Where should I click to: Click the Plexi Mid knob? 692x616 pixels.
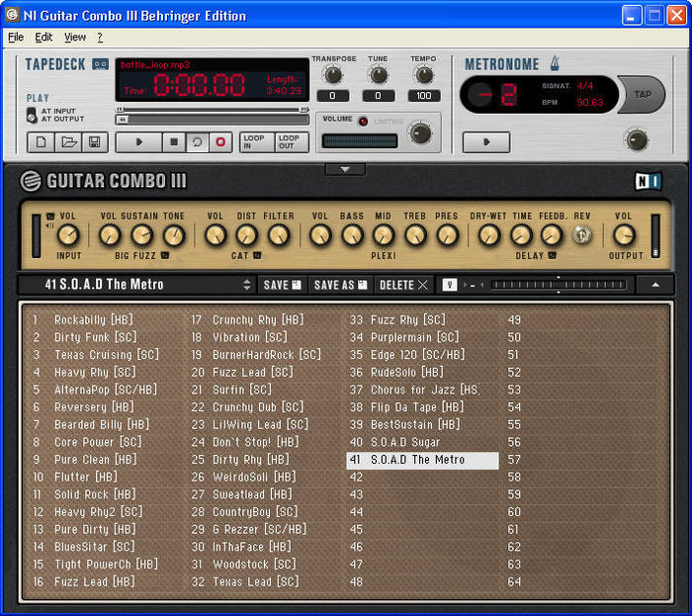[x=384, y=234]
